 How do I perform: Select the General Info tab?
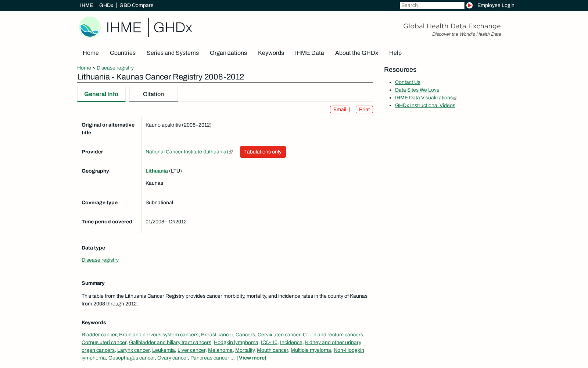tap(101, 94)
